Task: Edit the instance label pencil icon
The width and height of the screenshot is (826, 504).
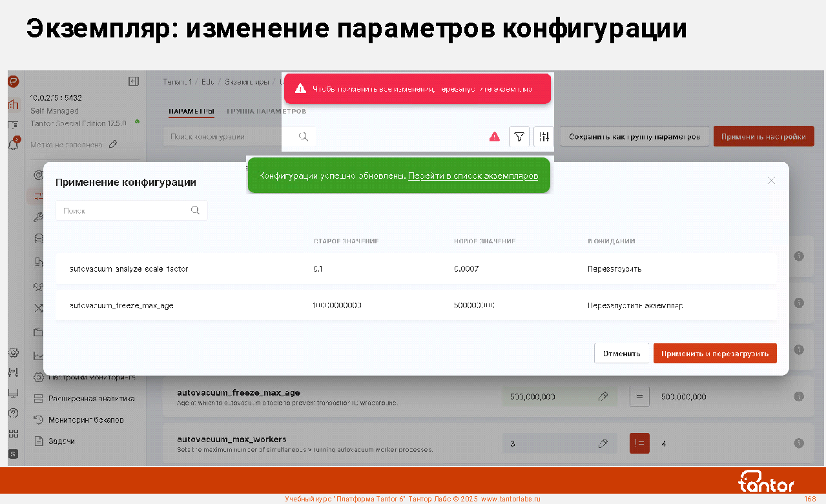Action: click(114, 145)
